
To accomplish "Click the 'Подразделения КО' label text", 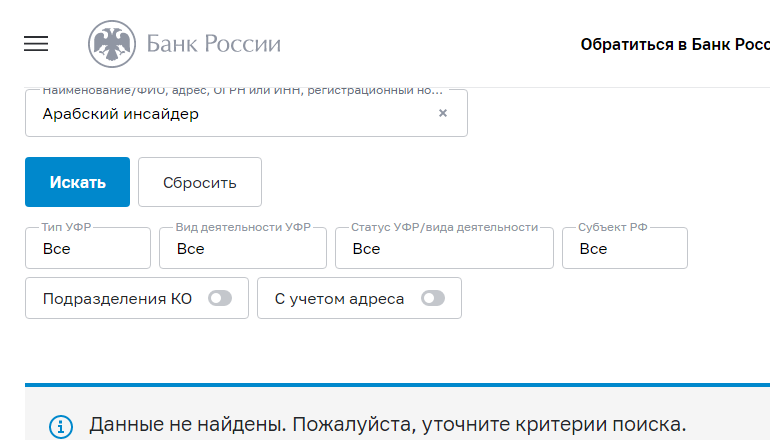I will [x=117, y=298].
